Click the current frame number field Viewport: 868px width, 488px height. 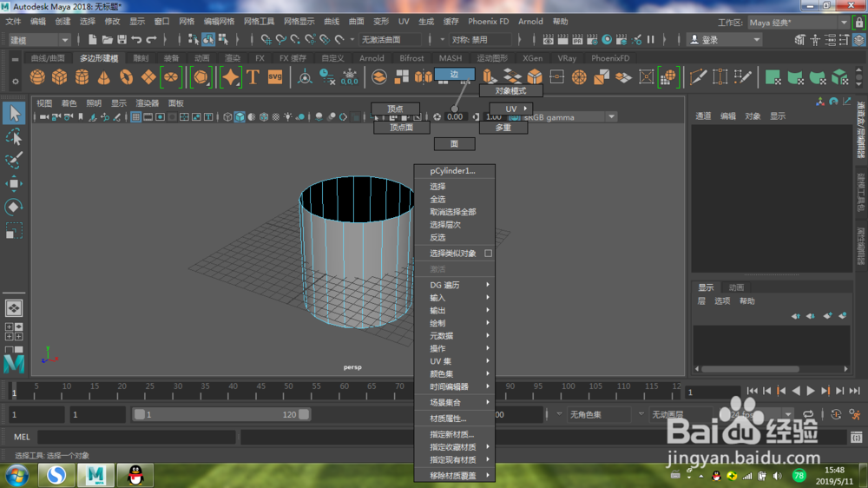click(712, 392)
